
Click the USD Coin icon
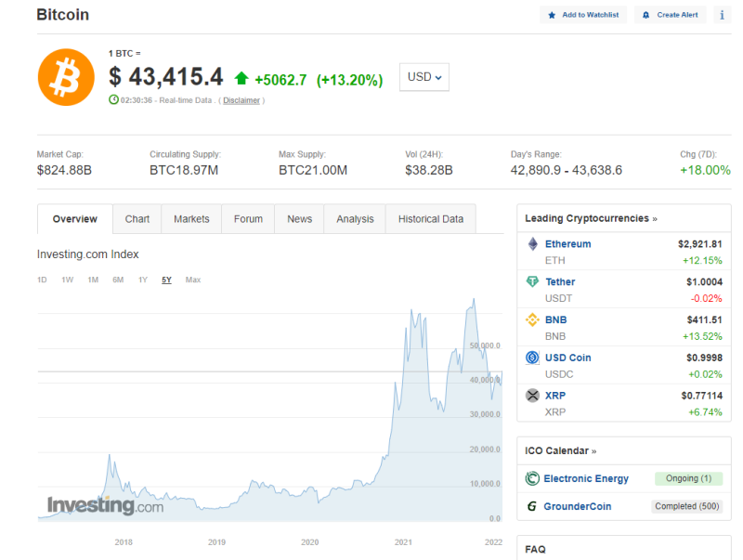point(532,358)
